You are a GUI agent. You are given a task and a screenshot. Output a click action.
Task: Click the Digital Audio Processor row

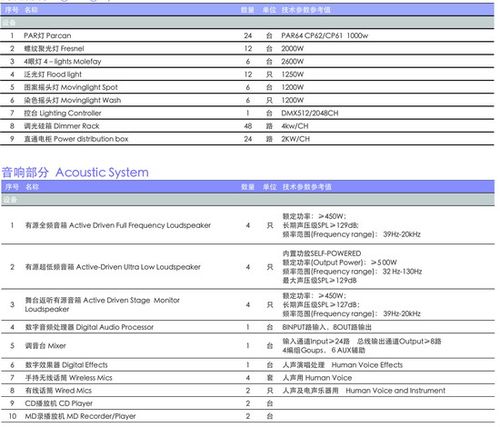coord(248,327)
